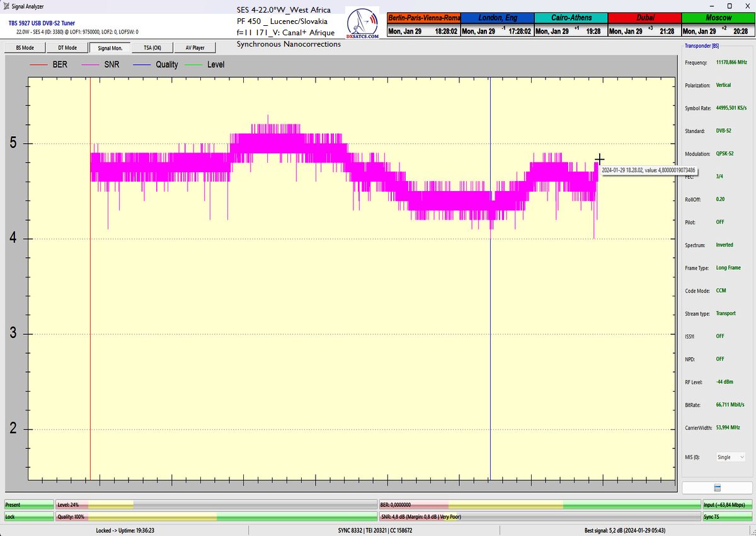
Task: Click the Moscow time zone header
Action: (718, 18)
